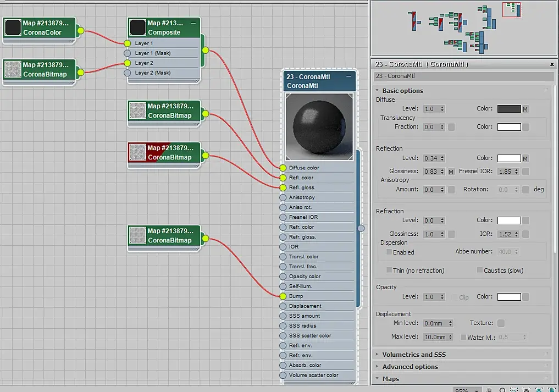Viewport: 559px width, 392px height.
Task: Toggle the Opacity Color map button
Action: pyautogui.click(x=525, y=297)
